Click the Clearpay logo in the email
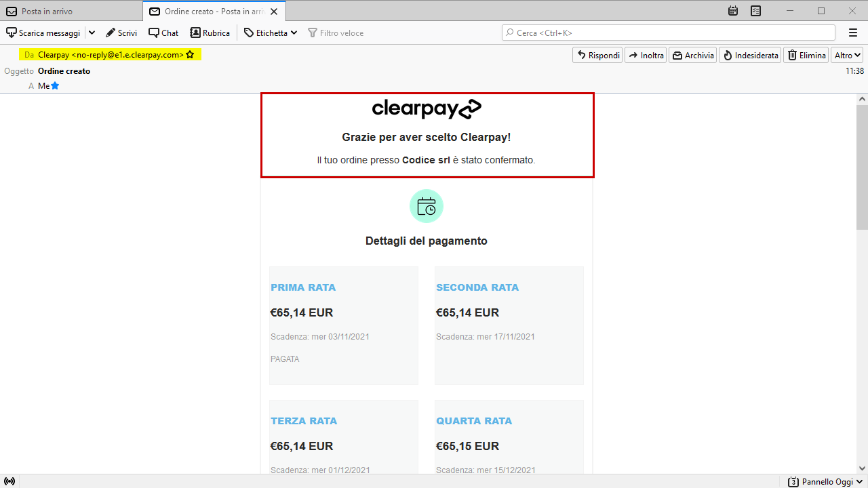This screenshot has width=868, height=488. 427,109
